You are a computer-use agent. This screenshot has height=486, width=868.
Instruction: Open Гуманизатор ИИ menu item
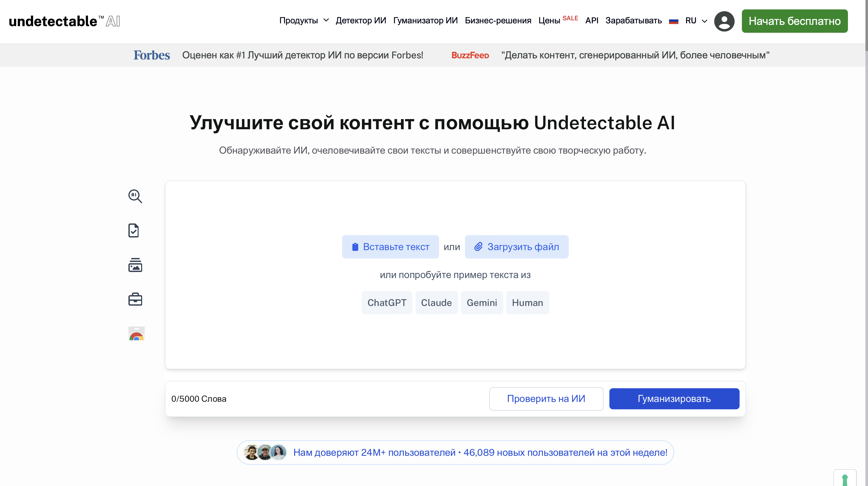coord(425,21)
